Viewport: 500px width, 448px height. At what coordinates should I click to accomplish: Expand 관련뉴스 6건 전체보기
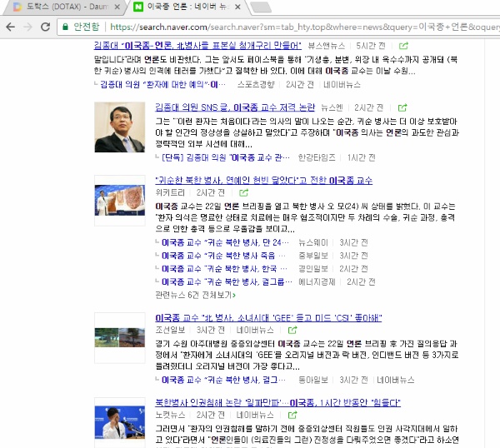(x=196, y=295)
